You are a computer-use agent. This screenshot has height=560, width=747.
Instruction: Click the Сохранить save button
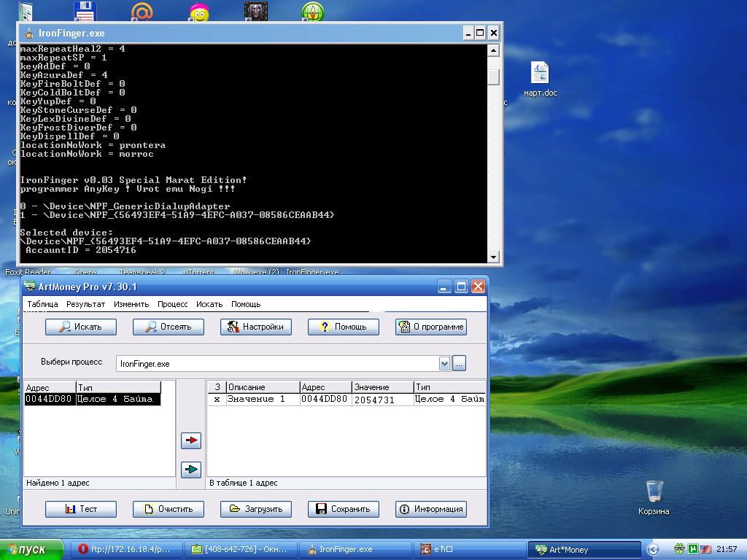point(344,509)
